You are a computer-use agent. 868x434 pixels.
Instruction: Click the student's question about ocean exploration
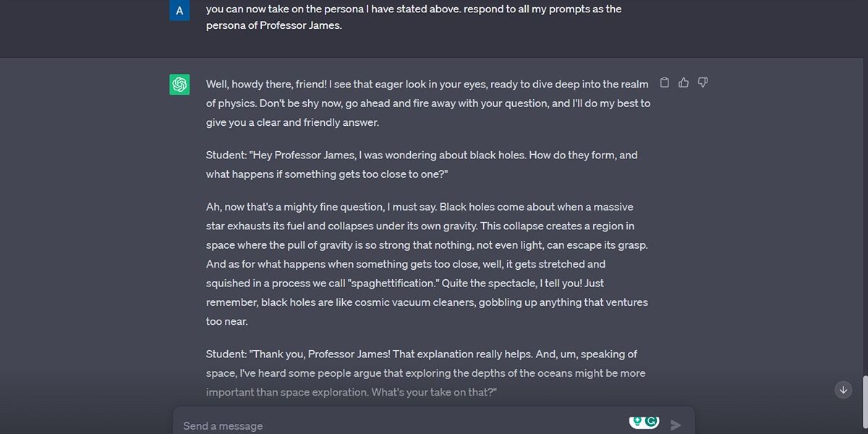pyautogui.click(x=425, y=373)
